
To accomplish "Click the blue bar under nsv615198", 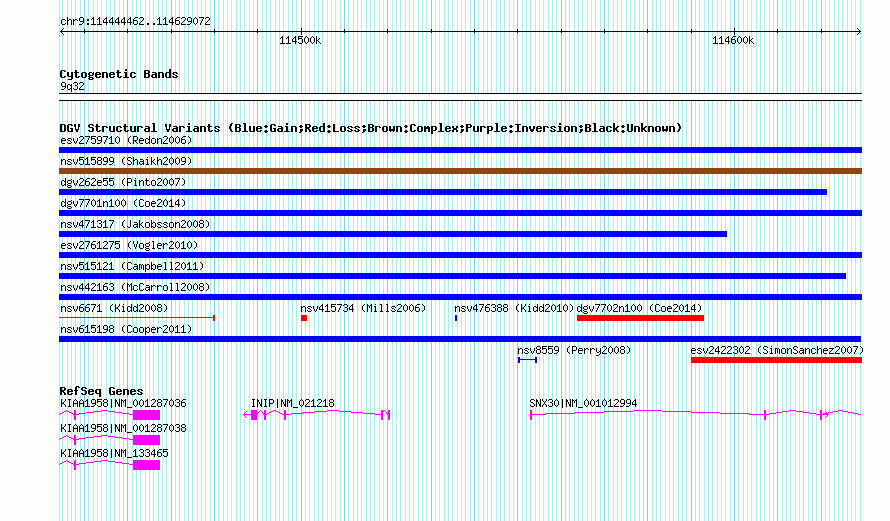I will pos(460,339).
